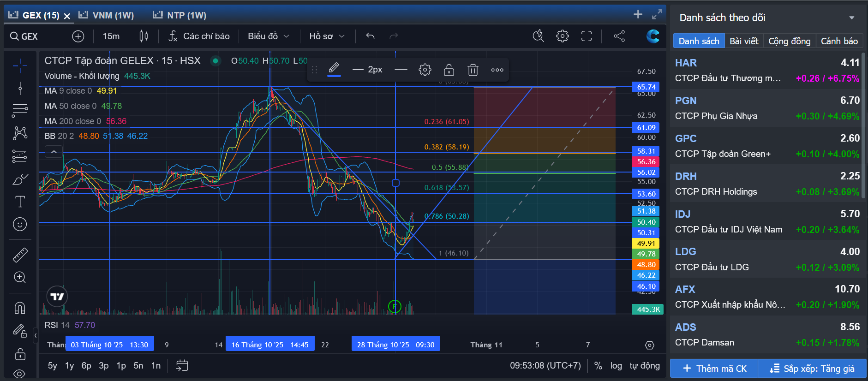The height and width of the screenshot is (381, 868).
Task: Delete the selected drawing with trash icon
Action: tap(473, 70)
